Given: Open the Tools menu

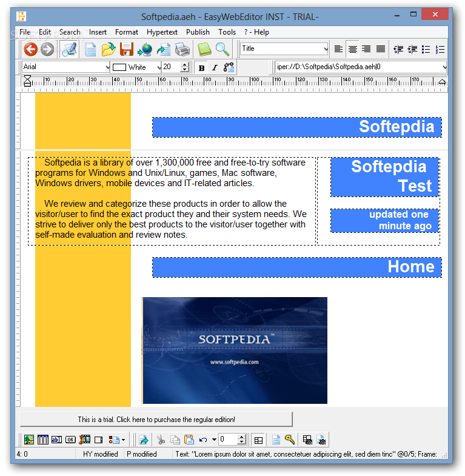Looking at the screenshot, I should tap(227, 32).
